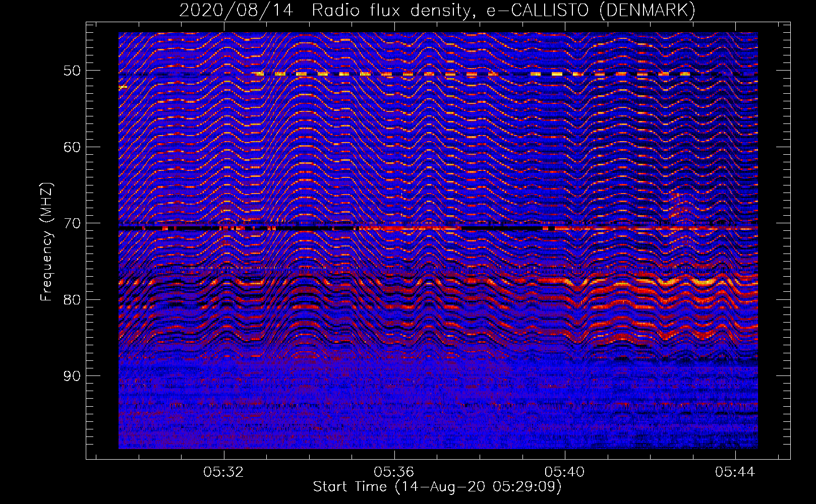This screenshot has width=816, height=504.
Task: Click the 'Frequency (MHZ)' y-axis label
Action: tap(46, 242)
